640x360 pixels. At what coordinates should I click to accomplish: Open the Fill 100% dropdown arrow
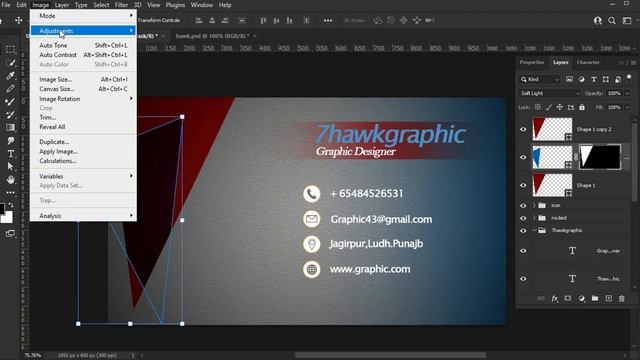point(627,107)
